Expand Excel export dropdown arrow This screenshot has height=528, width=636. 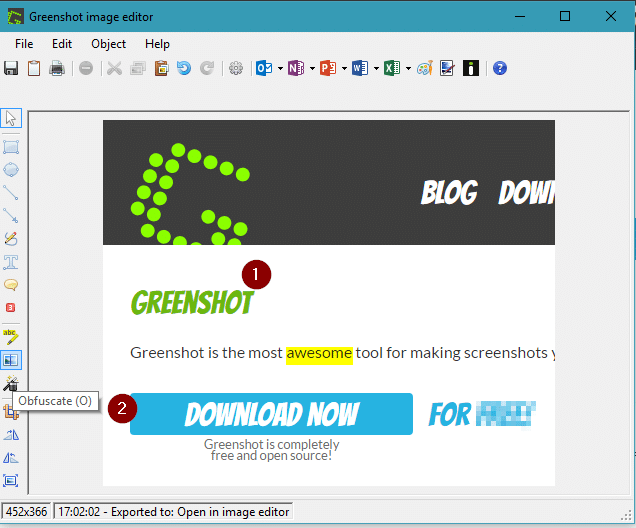(408, 68)
